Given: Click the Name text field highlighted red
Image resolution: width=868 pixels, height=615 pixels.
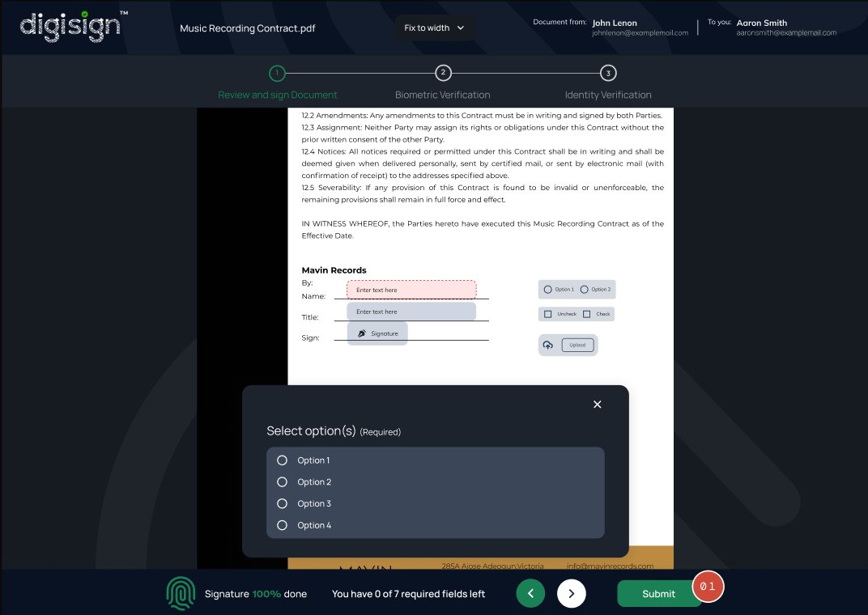Looking at the screenshot, I should [x=411, y=290].
